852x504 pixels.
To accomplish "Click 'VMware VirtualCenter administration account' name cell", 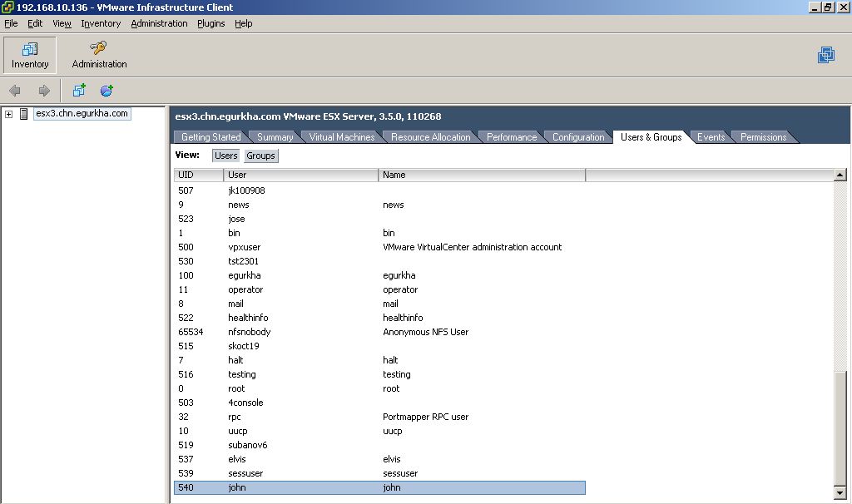I will (473, 247).
